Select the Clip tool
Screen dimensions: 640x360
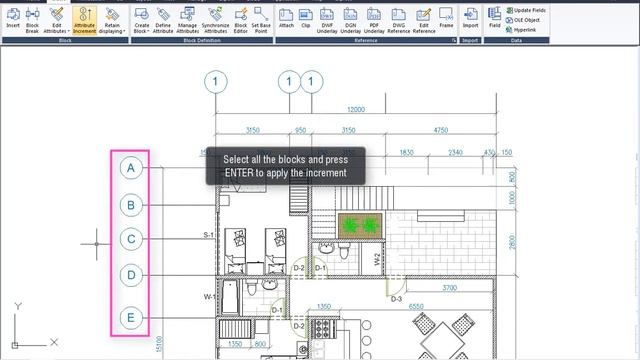(x=305, y=18)
